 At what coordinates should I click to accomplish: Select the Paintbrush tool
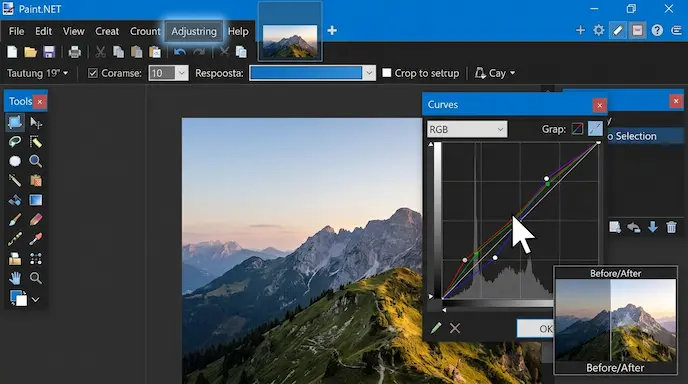pos(15,219)
